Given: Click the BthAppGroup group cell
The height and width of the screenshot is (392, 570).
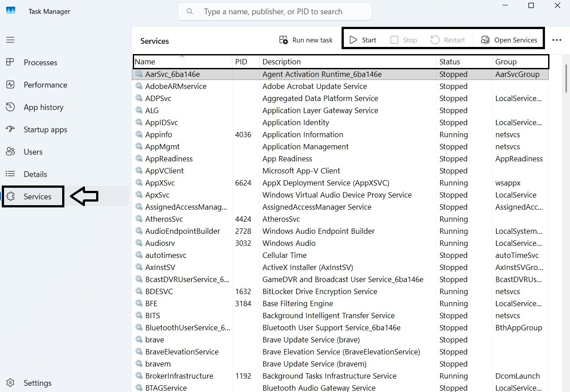Looking at the screenshot, I should 519,328.
